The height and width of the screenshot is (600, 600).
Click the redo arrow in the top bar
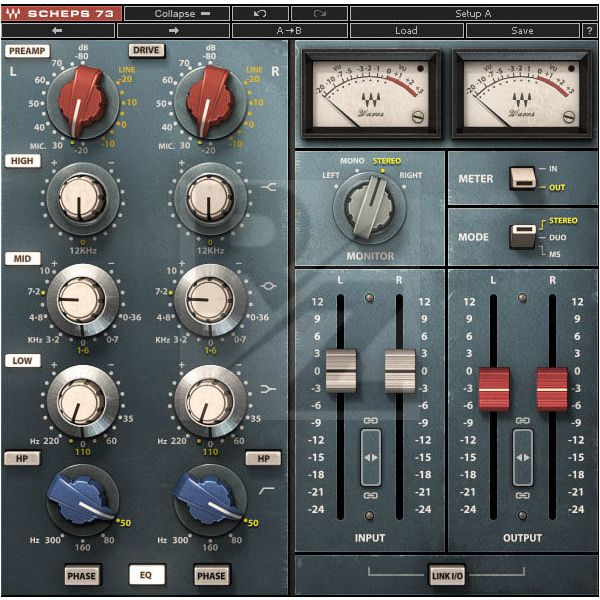320,14
